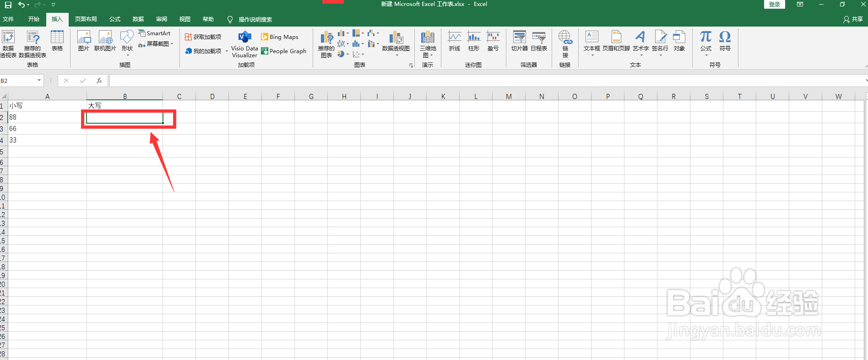The height and width of the screenshot is (360, 868).
Task: Open the 图表 group dialog launcher
Action: 411,65
